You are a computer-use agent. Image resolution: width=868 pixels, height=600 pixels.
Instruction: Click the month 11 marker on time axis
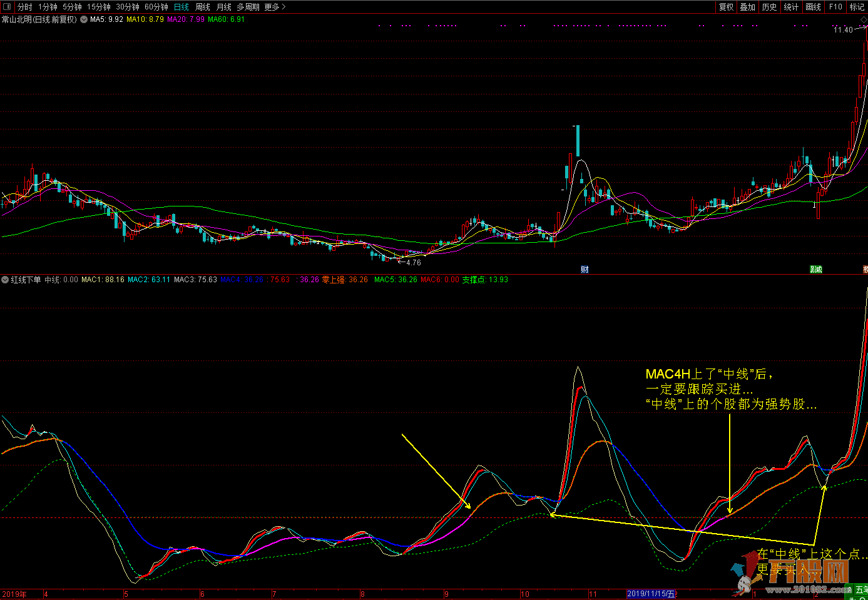593,594
